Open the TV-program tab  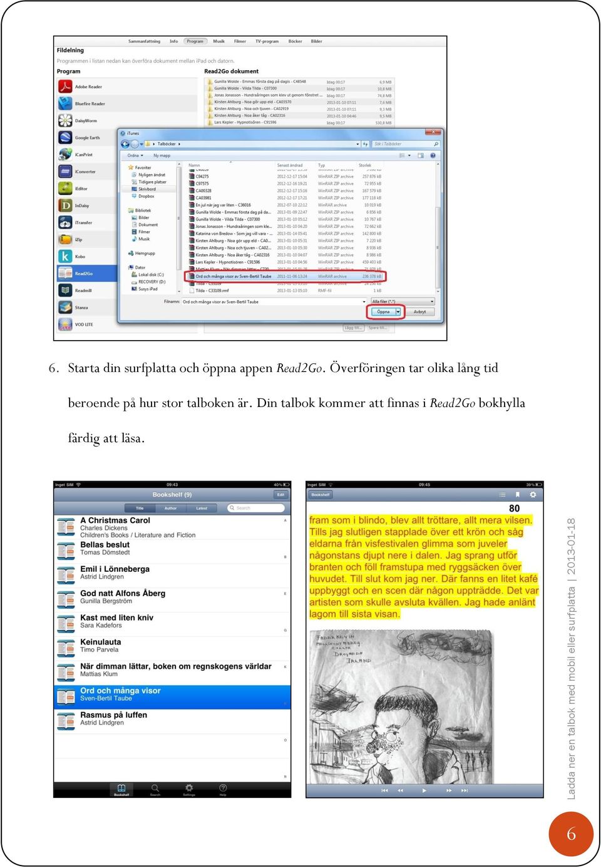tap(267, 41)
